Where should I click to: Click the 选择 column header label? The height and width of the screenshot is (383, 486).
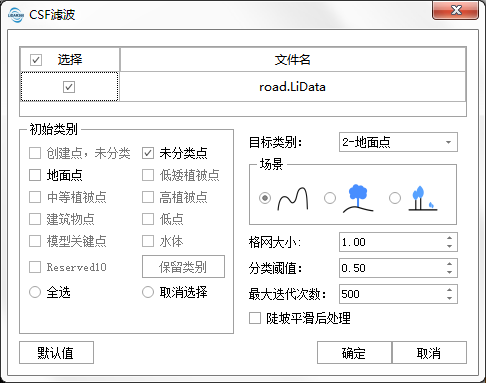70,60
